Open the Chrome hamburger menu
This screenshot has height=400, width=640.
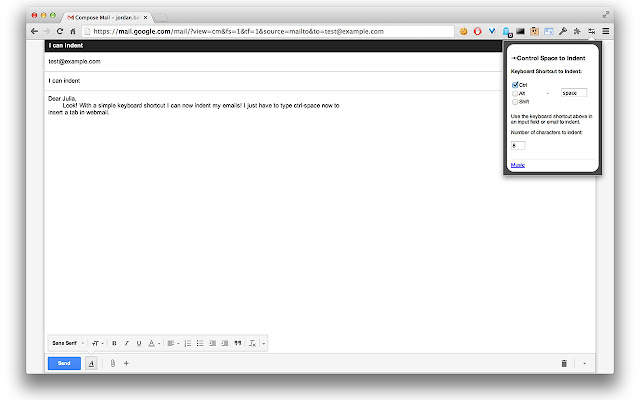point(606,31)
